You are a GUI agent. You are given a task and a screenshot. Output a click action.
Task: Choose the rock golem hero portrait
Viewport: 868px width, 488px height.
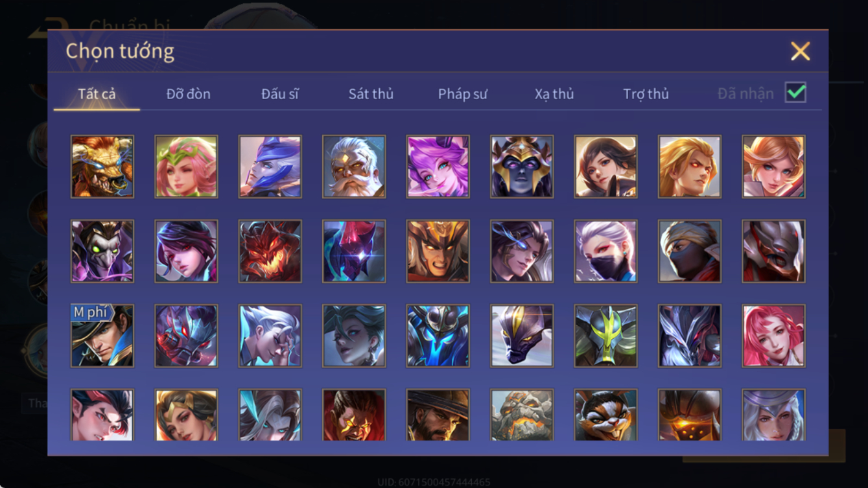pos(522,415)
